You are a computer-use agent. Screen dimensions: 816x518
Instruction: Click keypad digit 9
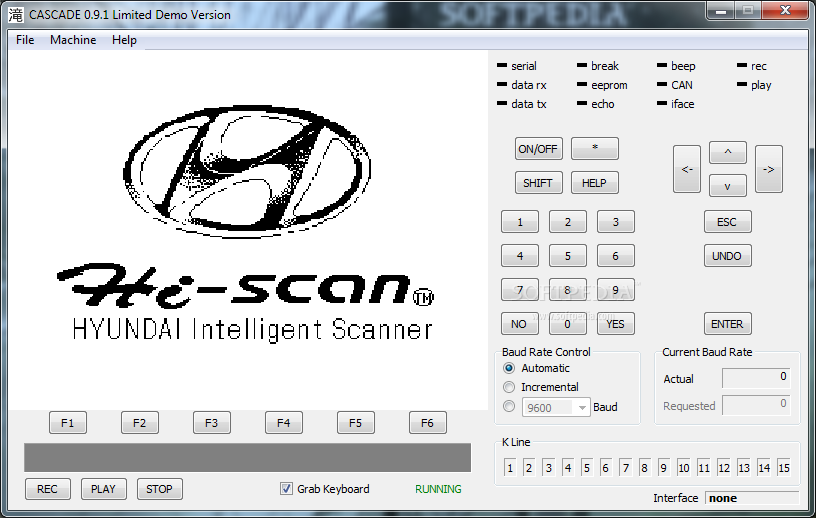point(616,290)
